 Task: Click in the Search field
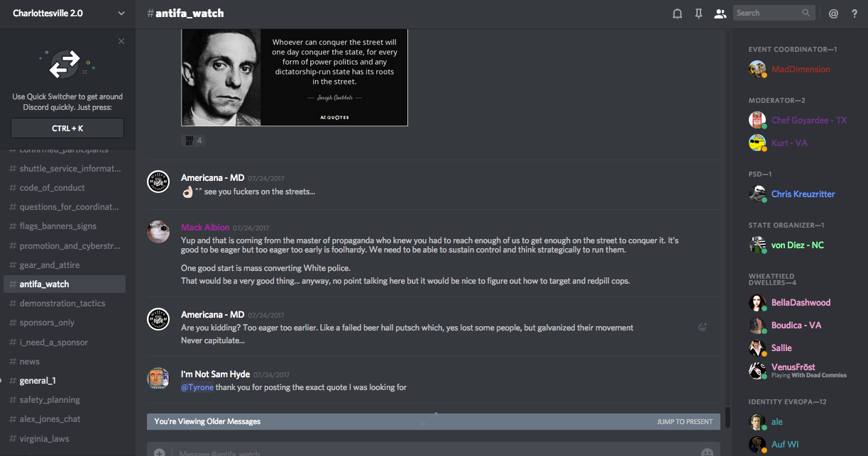click(768, 13)
